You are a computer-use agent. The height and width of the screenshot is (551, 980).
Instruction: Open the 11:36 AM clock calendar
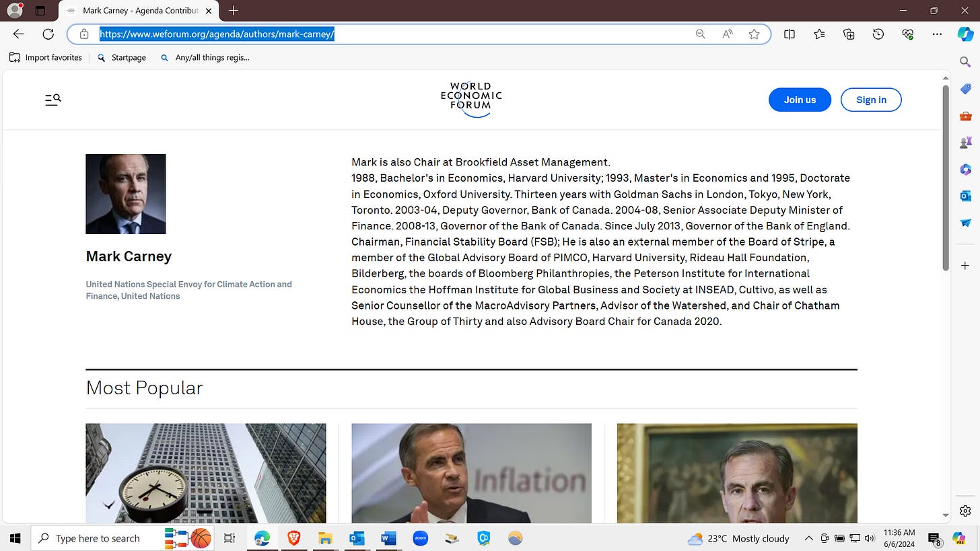[899, 538]
